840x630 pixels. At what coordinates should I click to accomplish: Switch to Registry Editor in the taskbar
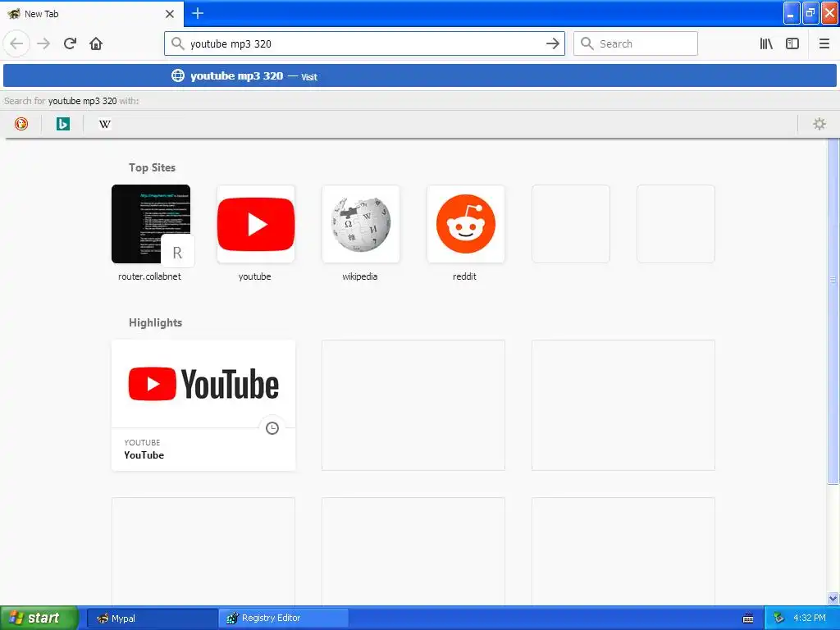pyautogui.click(x=283, y=619)
